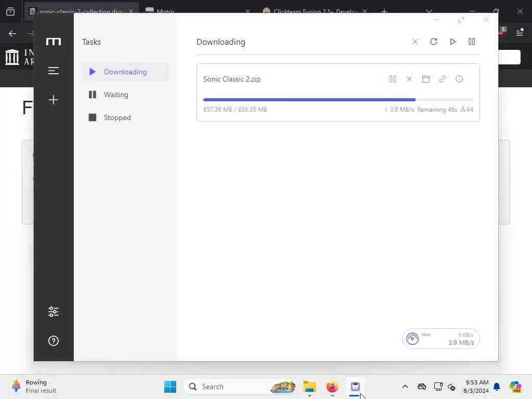Open Copilot preview icon in the taskbar
Image resolution: width=532 pixels, height=399 pixels.
[x=515, y=387]
